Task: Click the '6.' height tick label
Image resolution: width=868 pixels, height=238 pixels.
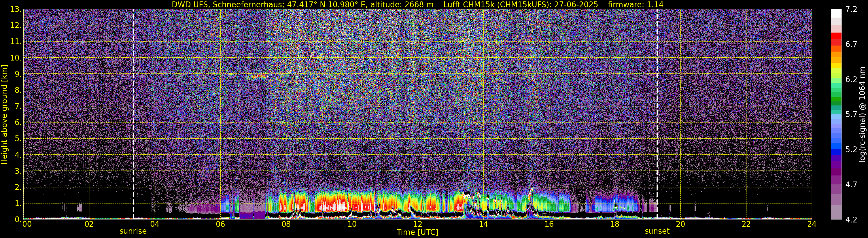Action: click(18, 122)
